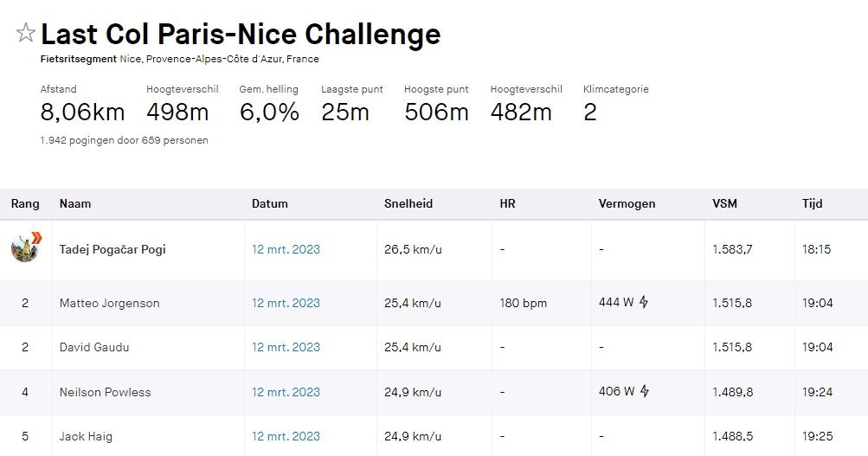Click the VSM column header
This screenshot has height=456, width=868.
tap(724, 203)
